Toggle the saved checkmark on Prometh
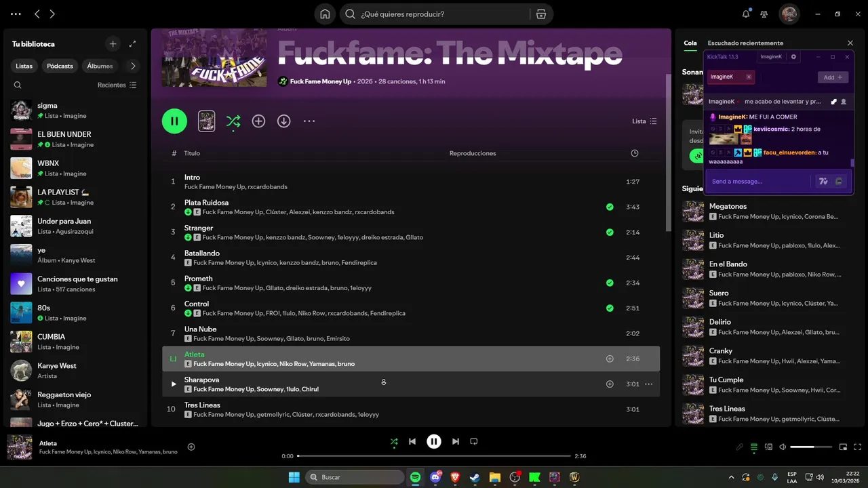The height and width of the screenshot is (488, 868). click(x=610, y=283)
